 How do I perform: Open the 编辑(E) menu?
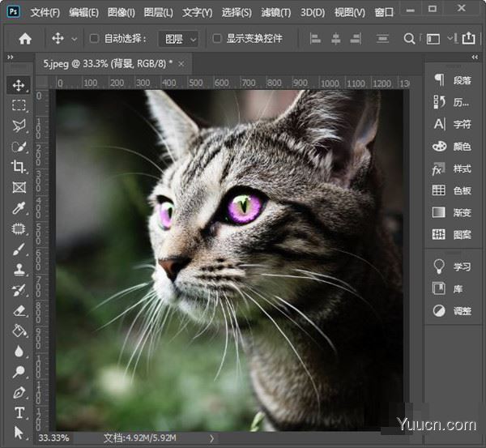83,12
